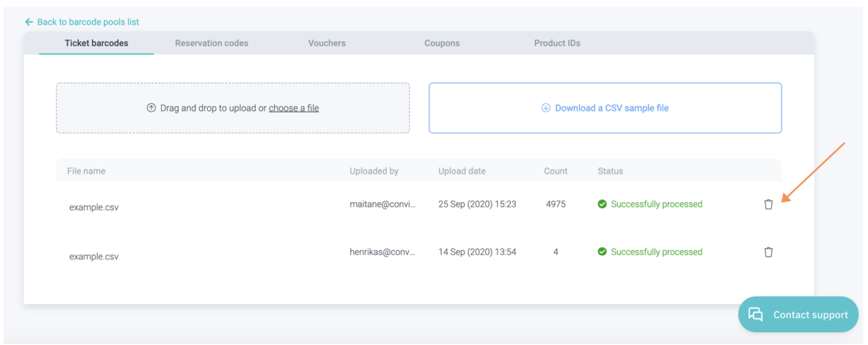Click the Contact support chat icon
Viewport: 868px width, 345px height.
(756, 314)
